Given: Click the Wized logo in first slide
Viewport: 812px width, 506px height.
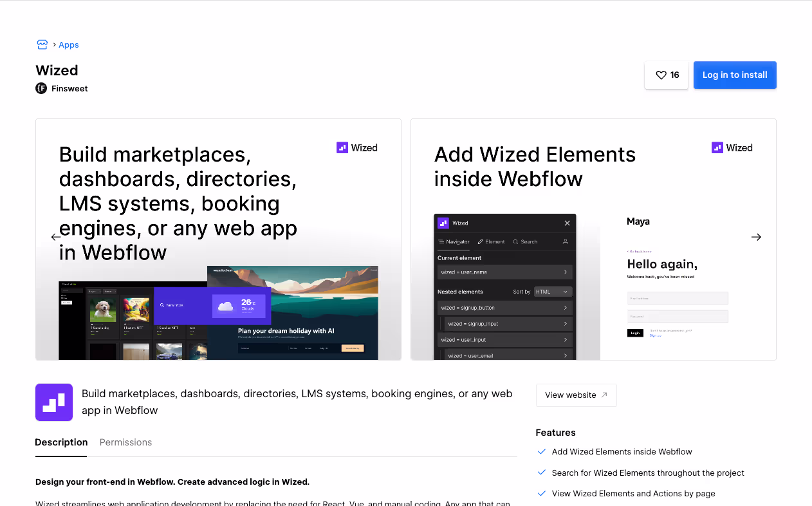Looking at the screenshot, I should (x=357, y=147).
